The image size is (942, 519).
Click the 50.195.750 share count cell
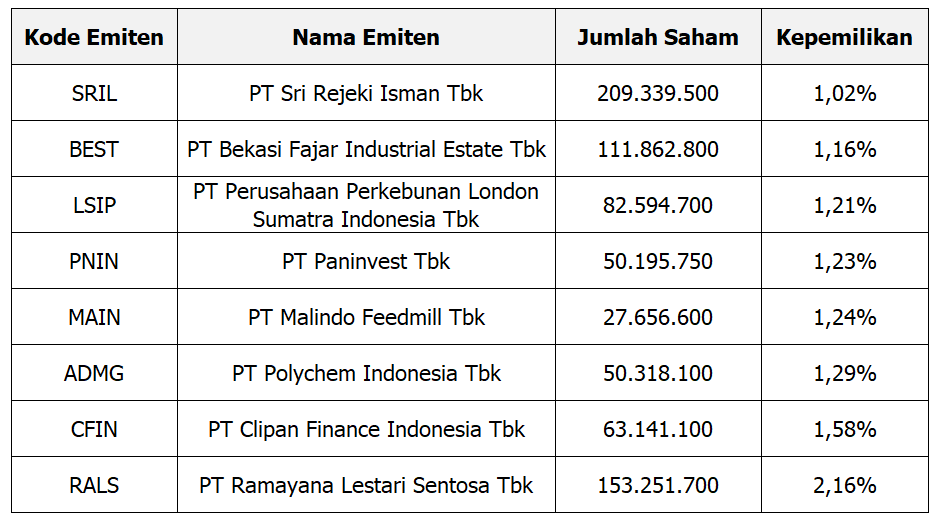click(x=658, y=262)
